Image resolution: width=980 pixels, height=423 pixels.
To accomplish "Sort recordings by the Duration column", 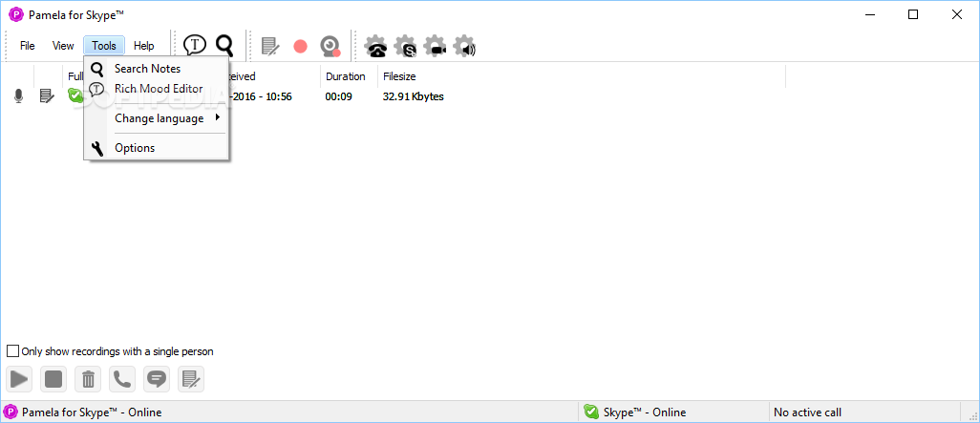I will [x=349, y=76].
